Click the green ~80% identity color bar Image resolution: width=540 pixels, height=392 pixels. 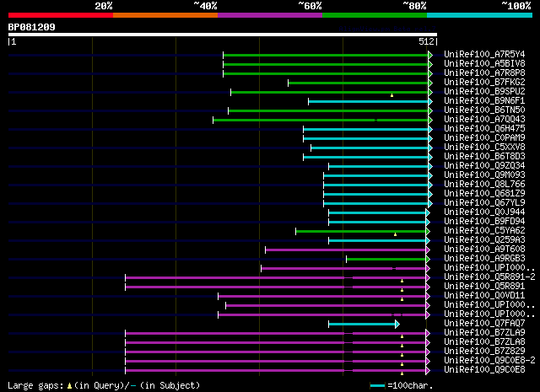pyautogui.click(x=375, y=15)
